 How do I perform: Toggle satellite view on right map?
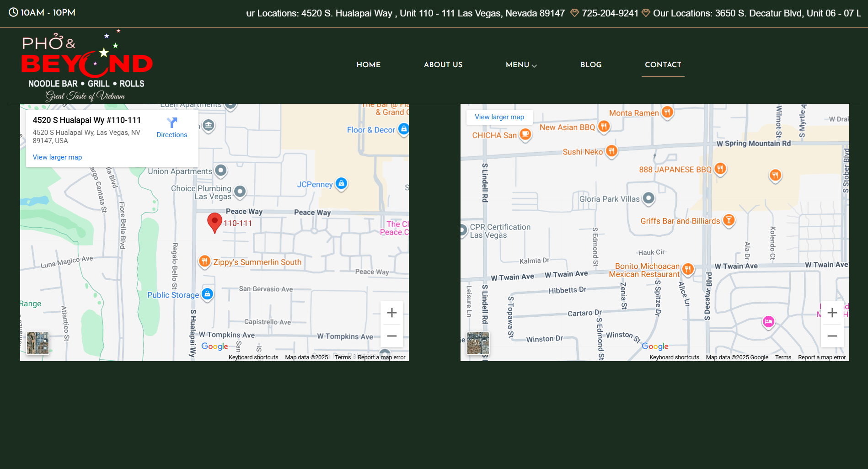[478, 343]
